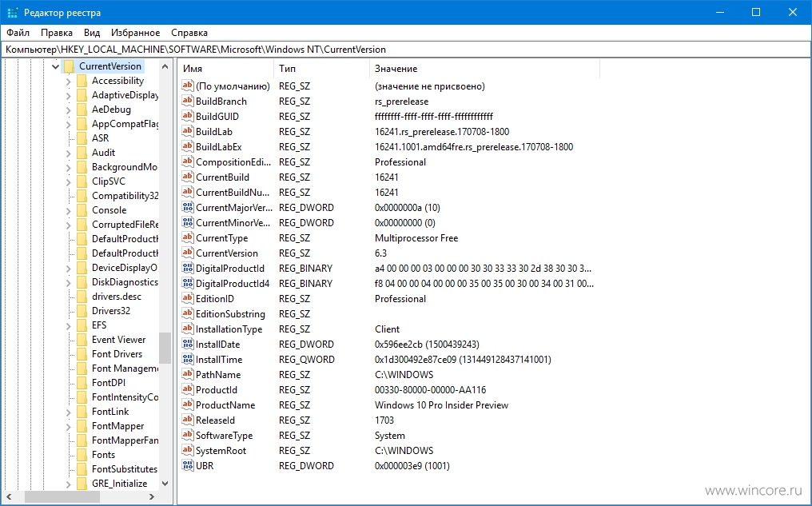Screen dimensions: 812x506
Task: Open the Справка menu
Action: coord(189,33)
